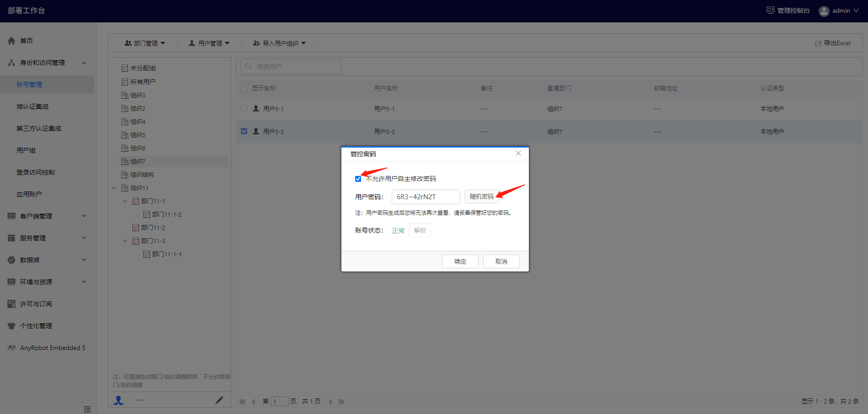Select 组织结构 in the tree
This screenshot has width=868, height=414.
tap(142, 175)
